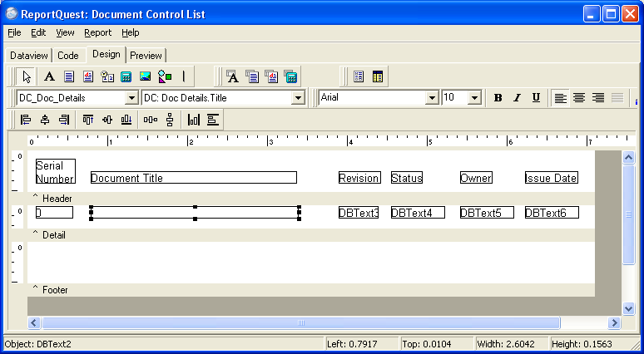This screenshot has width=644, height=354.
Task: Set text center-justified
Action: [579, 97]
